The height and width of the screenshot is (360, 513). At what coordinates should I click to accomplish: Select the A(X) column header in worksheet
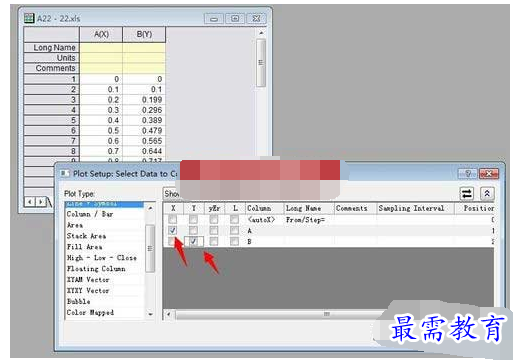101,34
